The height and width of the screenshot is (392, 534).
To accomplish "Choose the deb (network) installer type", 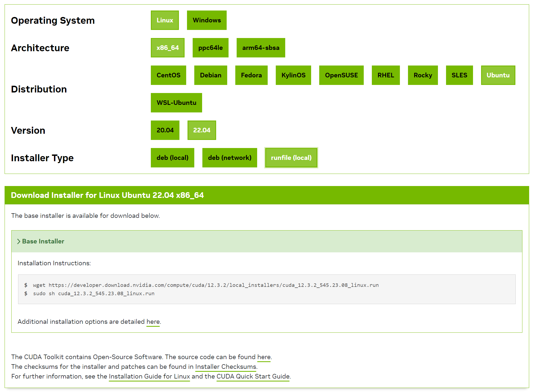I will (229, 158).
